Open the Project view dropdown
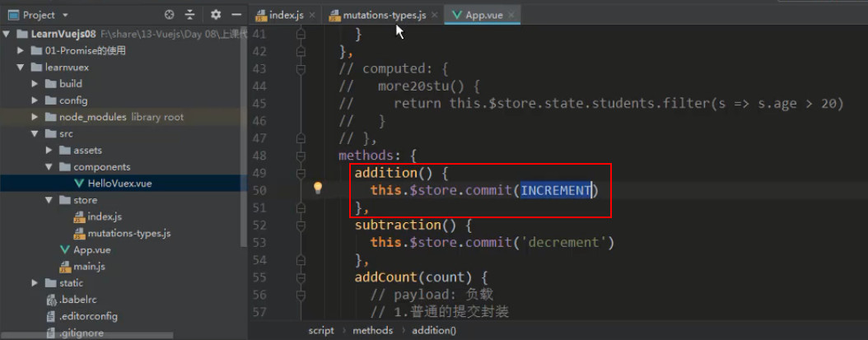Image resolution: width=868 pixels, height=340 pixels. (65, 16)
